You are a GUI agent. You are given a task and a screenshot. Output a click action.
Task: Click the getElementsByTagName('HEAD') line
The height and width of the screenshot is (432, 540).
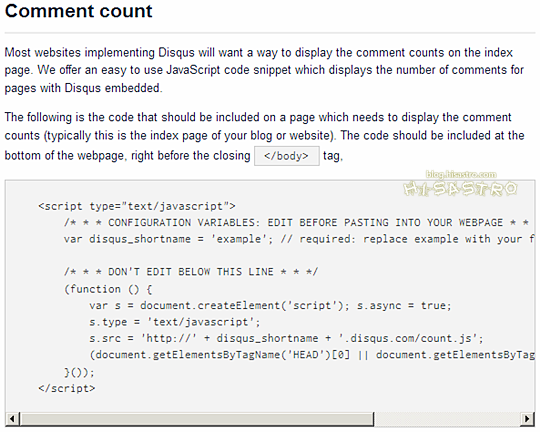click(x=312, y=355)
